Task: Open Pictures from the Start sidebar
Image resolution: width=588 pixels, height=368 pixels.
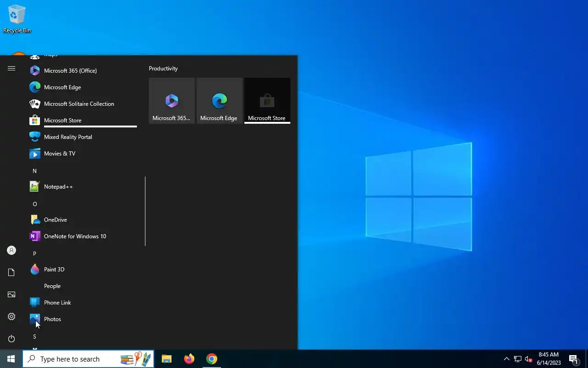Action: [11, 294]
